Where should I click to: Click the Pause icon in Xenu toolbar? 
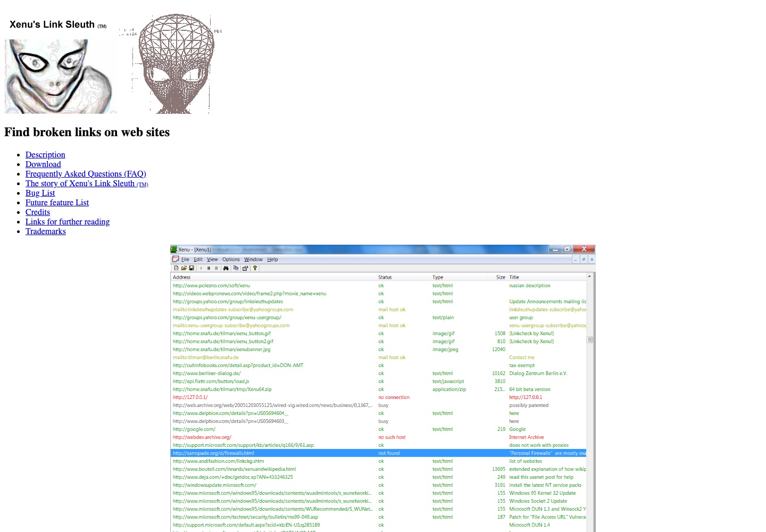click(209, 268)
